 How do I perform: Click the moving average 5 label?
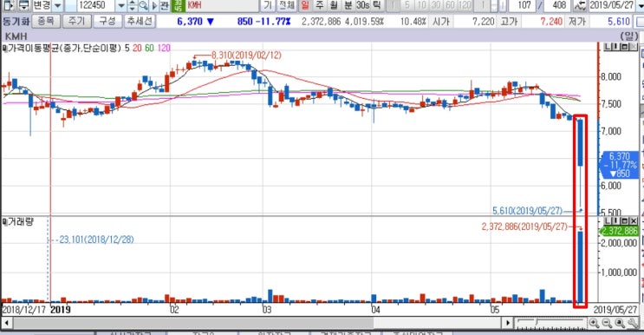tap(127, 48)
